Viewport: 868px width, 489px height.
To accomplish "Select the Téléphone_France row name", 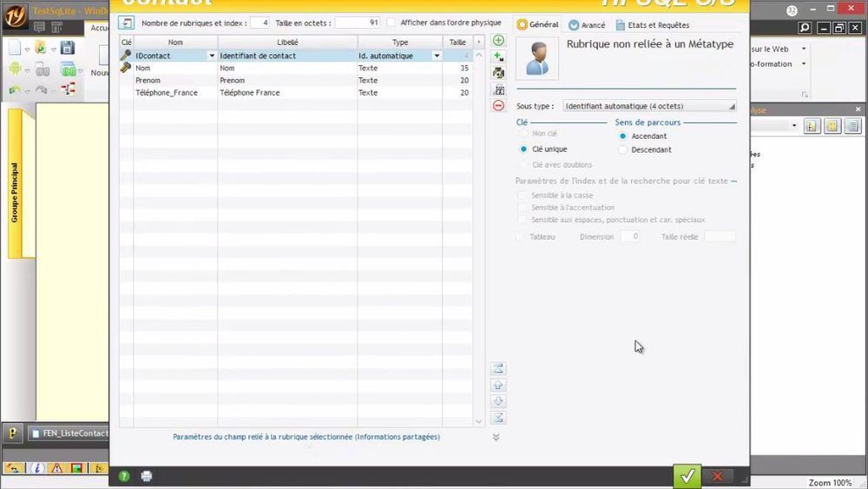I will coord(166,92).
